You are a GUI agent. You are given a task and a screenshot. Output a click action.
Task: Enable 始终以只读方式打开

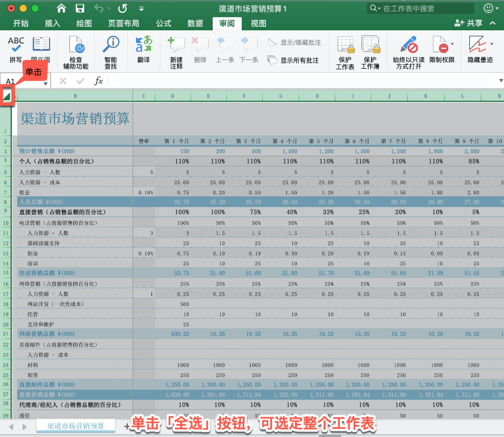tap(409, 53)
